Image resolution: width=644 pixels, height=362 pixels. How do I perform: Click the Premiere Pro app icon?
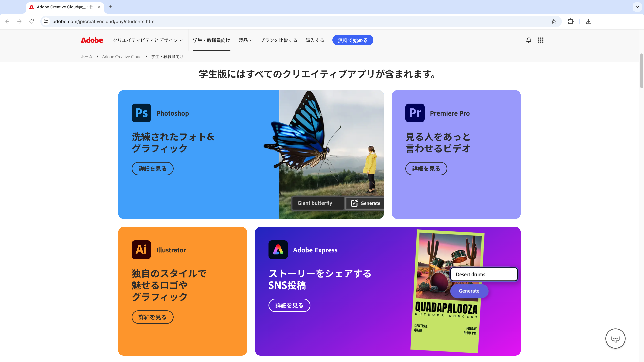(x=415, y=113)
